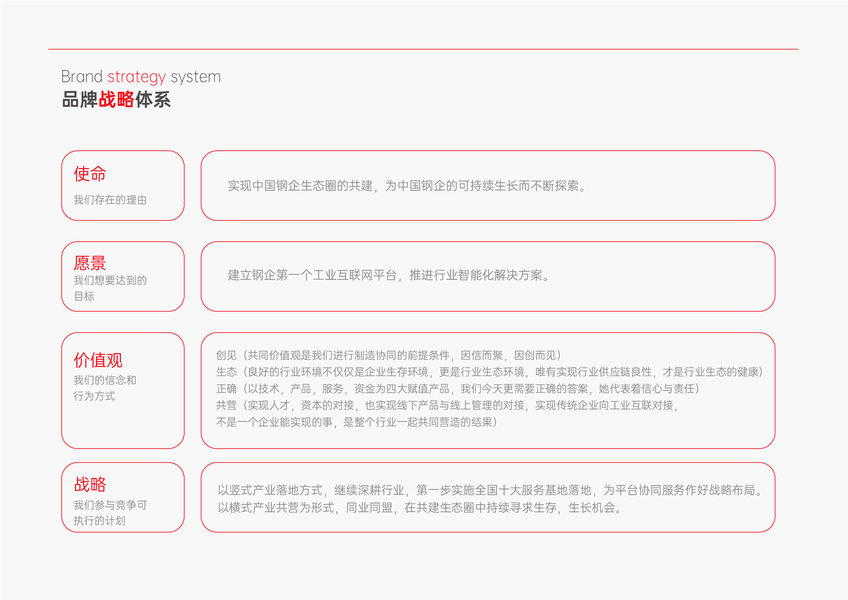The width and height of the screenshot is (848, 600).
Task: Click the subtitle 我们参与竞争可执行的计划
Action: tap(110, 513)
